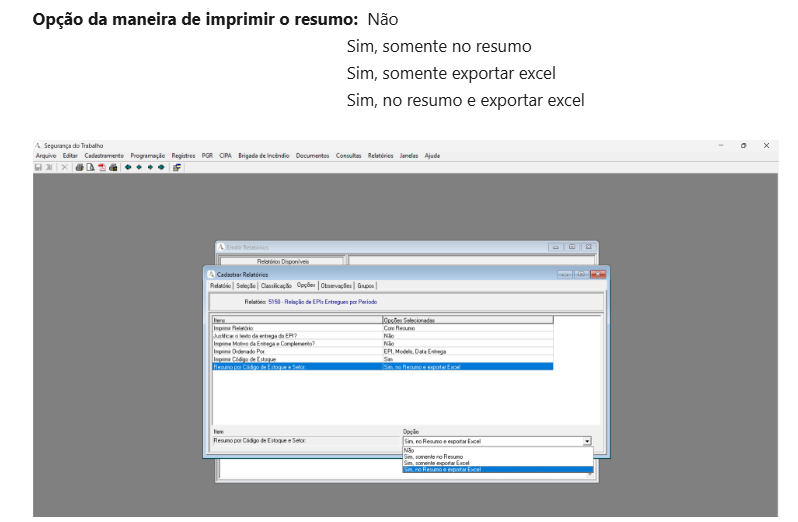798x522 pixels.
Task: Click the Save (floppy disk) toolbar icon
Action: [38, 167]
